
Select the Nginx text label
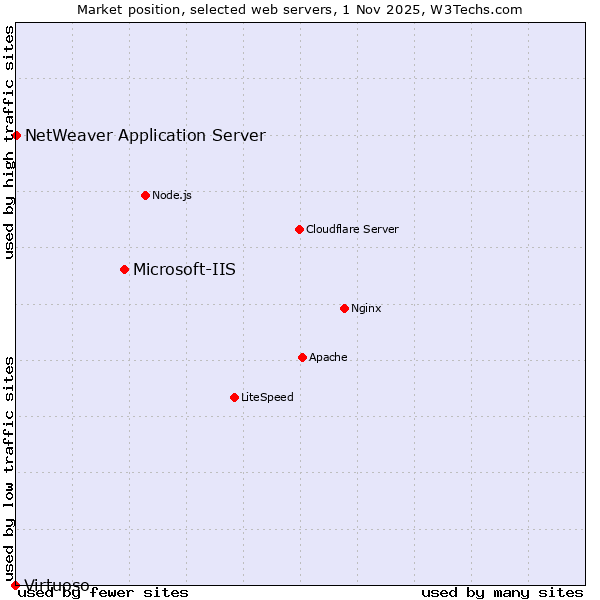tap(366, 308)
